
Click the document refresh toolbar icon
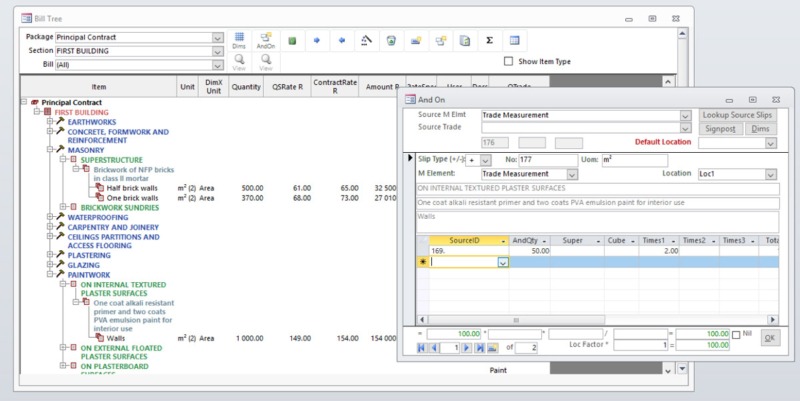coord(465,40)
